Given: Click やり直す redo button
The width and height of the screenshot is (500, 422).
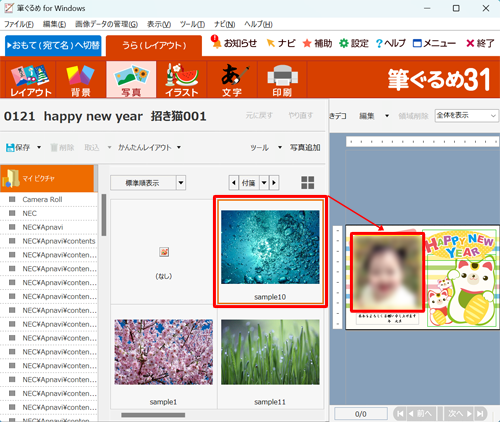Looking at the screenshot, I should click(x=301, y=116).
